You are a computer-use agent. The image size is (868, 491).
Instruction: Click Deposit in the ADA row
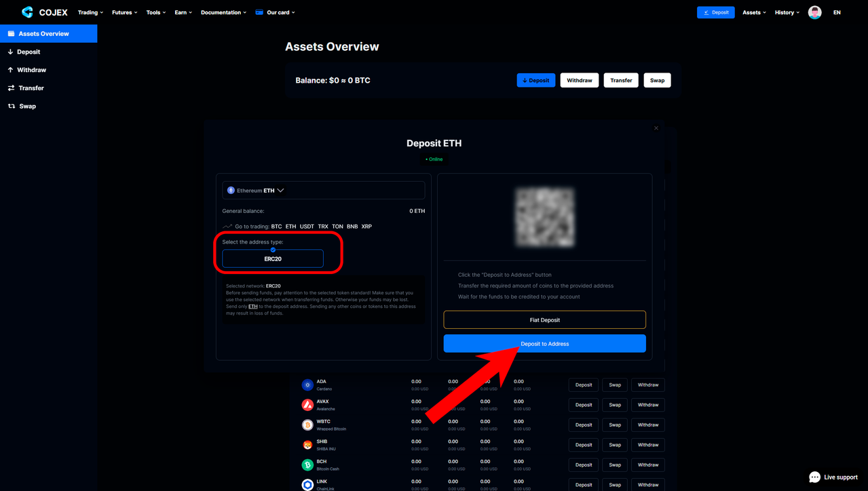tap(584, 385)
